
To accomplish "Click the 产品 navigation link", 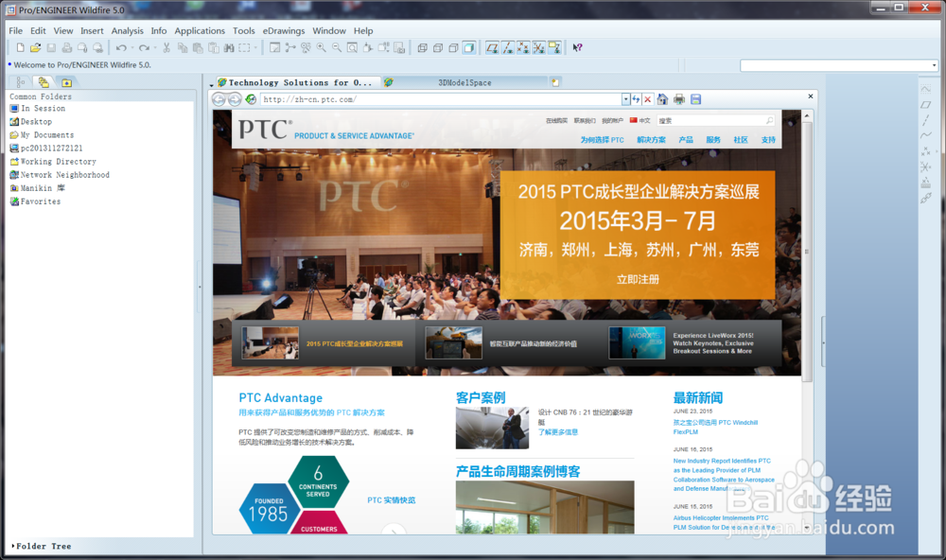I will point(686,140).
